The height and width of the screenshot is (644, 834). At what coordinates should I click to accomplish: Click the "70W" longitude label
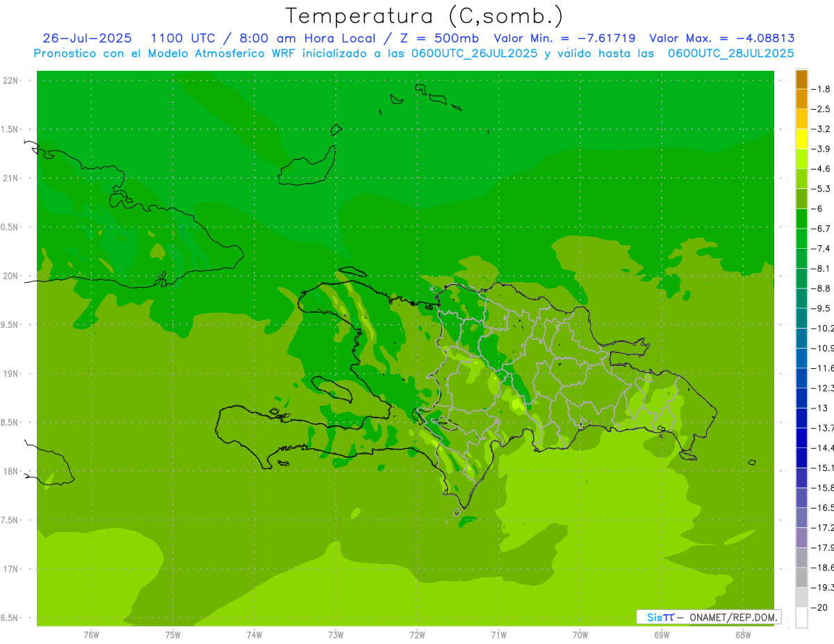580,634
